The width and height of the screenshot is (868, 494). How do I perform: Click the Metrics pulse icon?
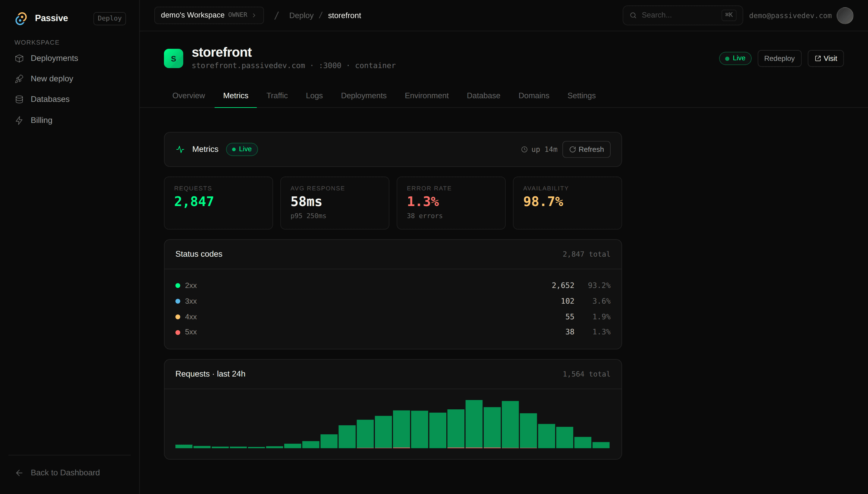point(180,149)
